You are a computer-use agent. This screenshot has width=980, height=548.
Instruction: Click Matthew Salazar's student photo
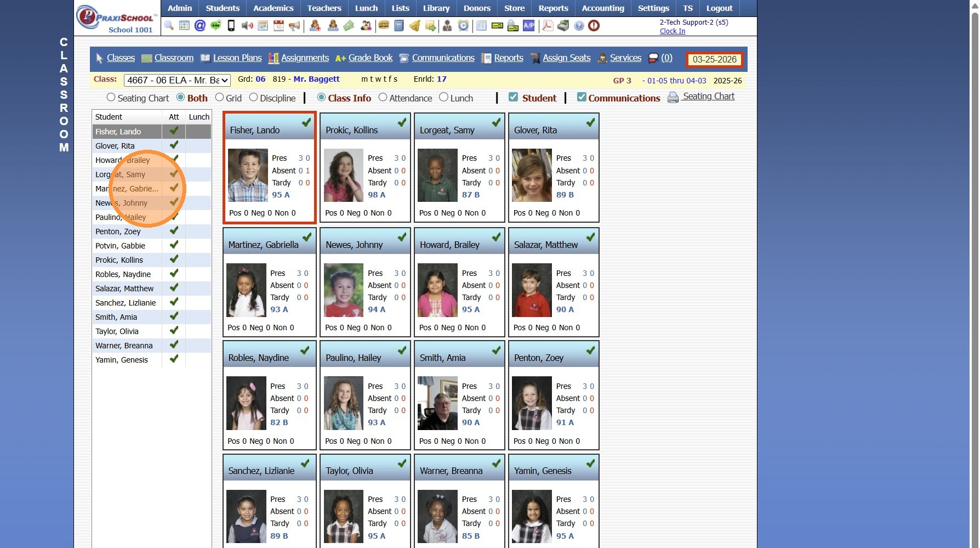(x=532, y=290)
